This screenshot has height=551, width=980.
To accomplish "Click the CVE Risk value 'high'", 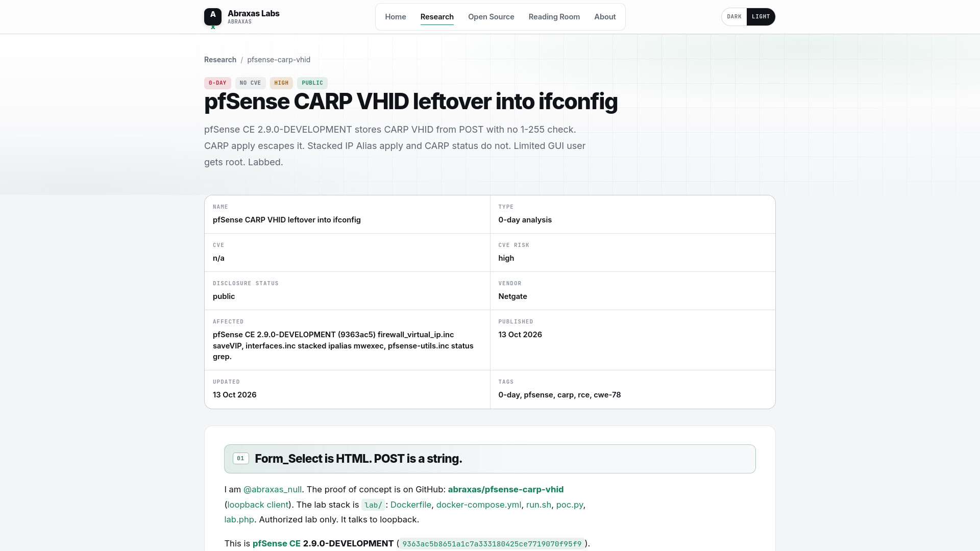I will coord(506,258).
